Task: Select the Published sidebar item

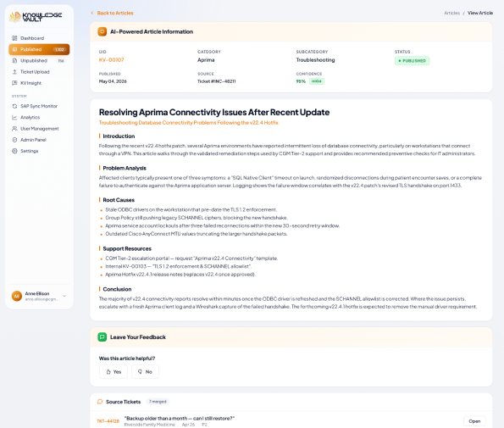Action: click(39, 49)
